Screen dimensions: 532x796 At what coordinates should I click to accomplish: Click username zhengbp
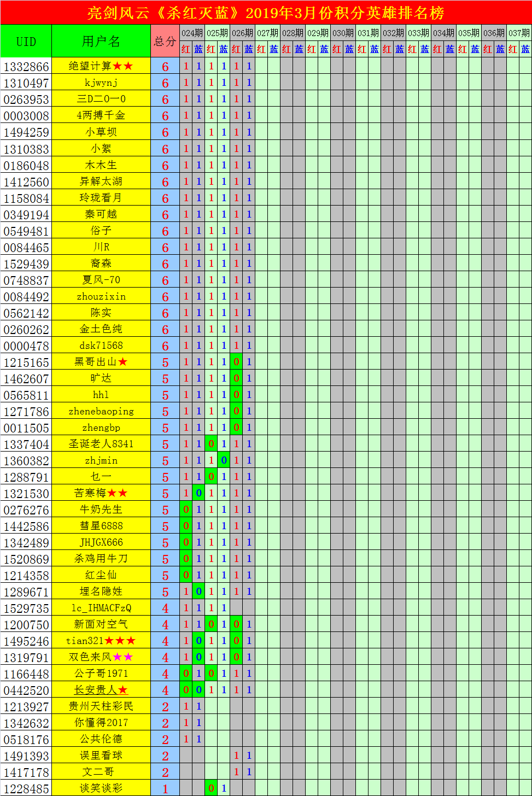[101, 427]
